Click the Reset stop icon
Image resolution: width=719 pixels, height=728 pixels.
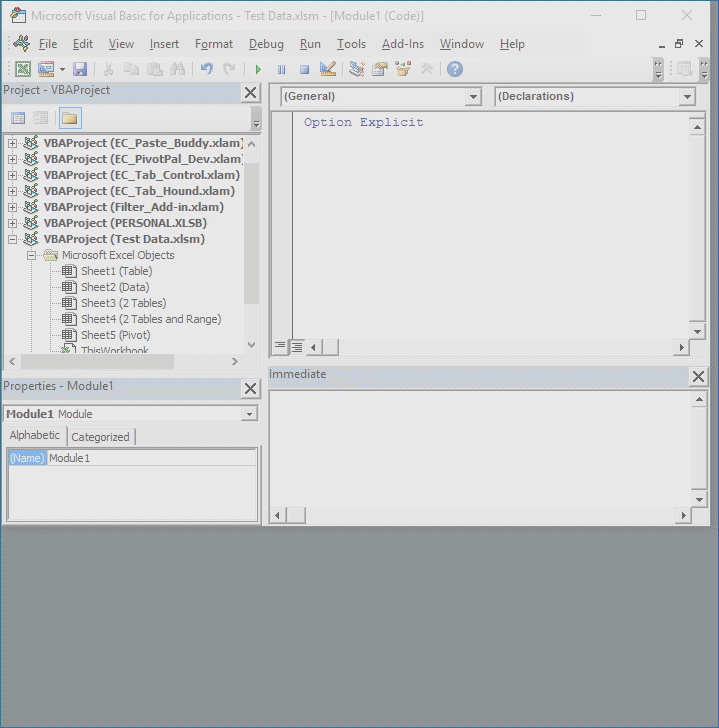304,70
